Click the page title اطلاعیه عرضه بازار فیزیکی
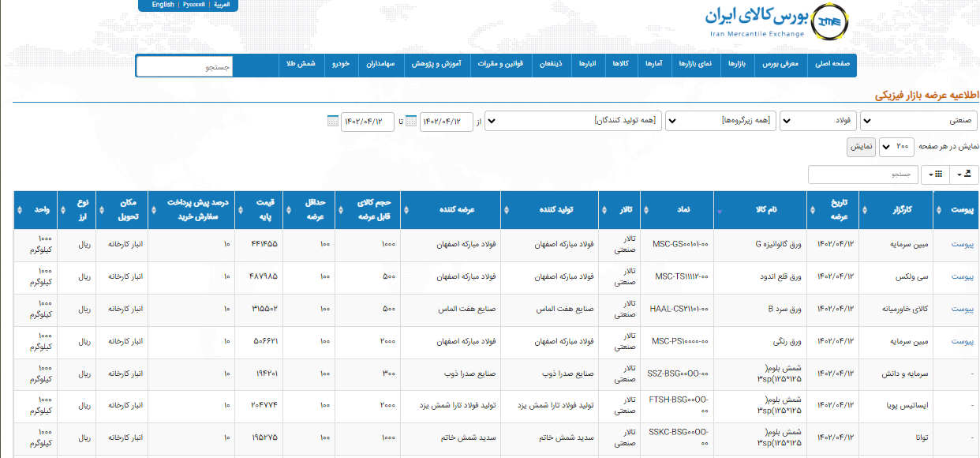 (x=926, y=94)
